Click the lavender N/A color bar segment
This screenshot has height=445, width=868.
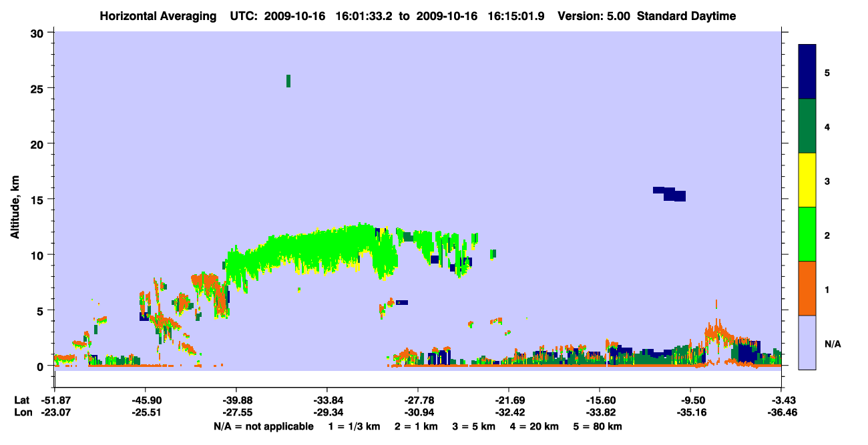click(x=807, y=342)
